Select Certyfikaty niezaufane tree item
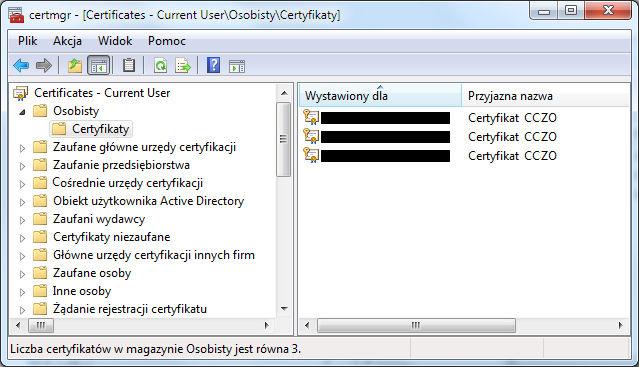Screen dimensions: 639x367 click(111, 237)
